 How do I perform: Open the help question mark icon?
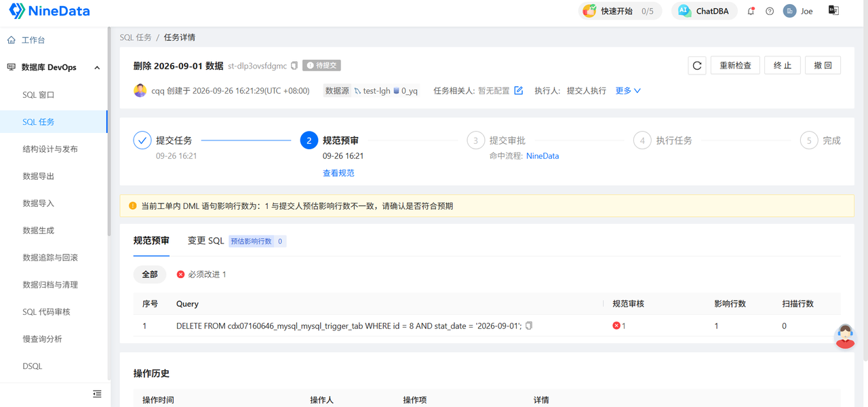click(770, 11)
